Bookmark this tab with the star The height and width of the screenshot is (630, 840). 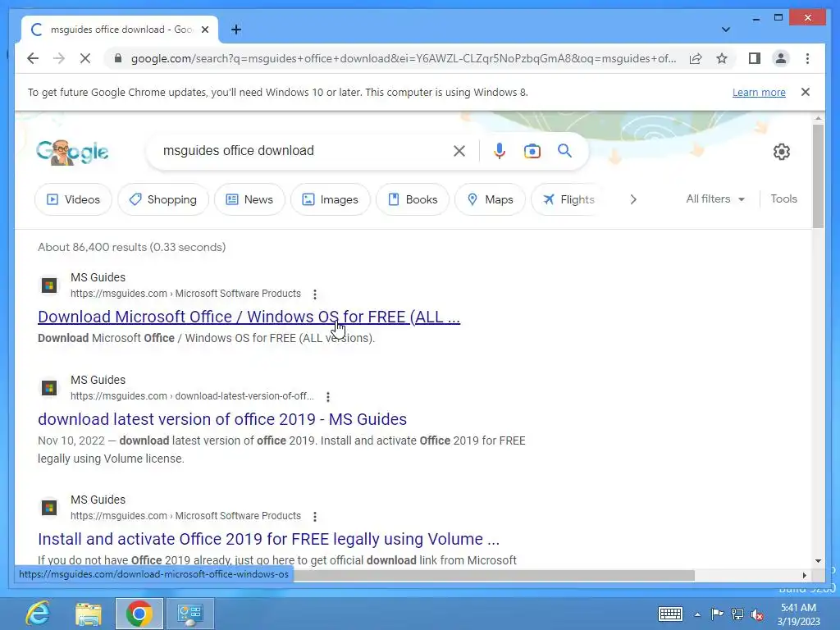[722, 58]
